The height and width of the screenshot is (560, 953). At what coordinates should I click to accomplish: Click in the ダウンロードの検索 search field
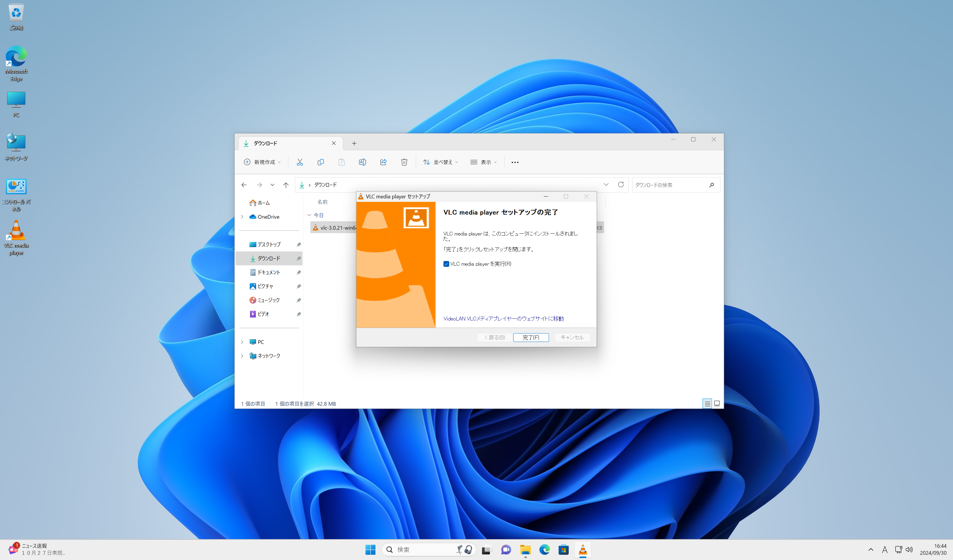(x=669, y=185)
